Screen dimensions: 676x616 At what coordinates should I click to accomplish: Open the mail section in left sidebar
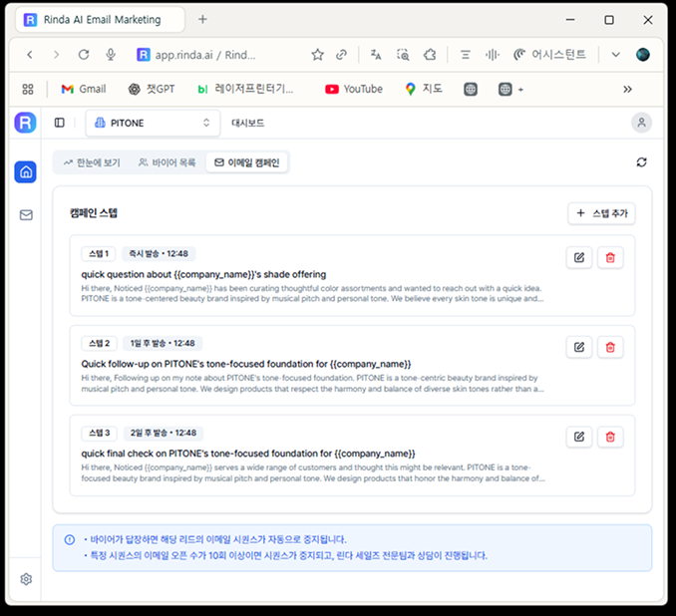tap(26, 214)
